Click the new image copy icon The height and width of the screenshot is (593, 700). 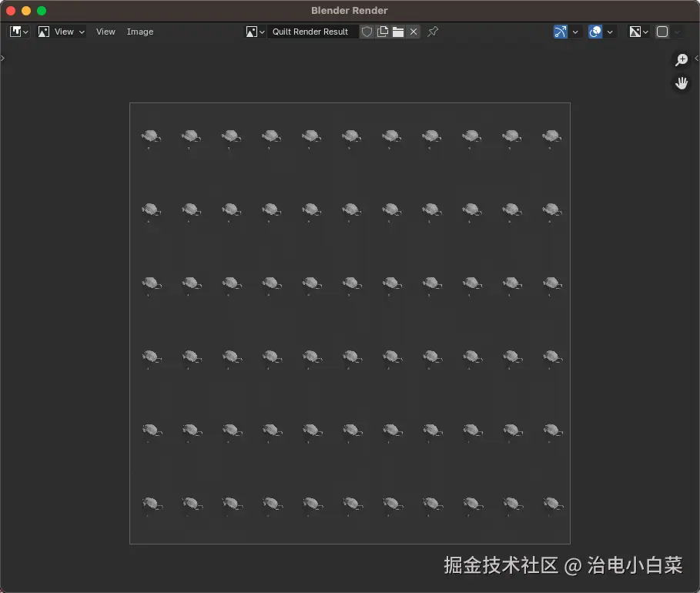(x=383, y=32)
